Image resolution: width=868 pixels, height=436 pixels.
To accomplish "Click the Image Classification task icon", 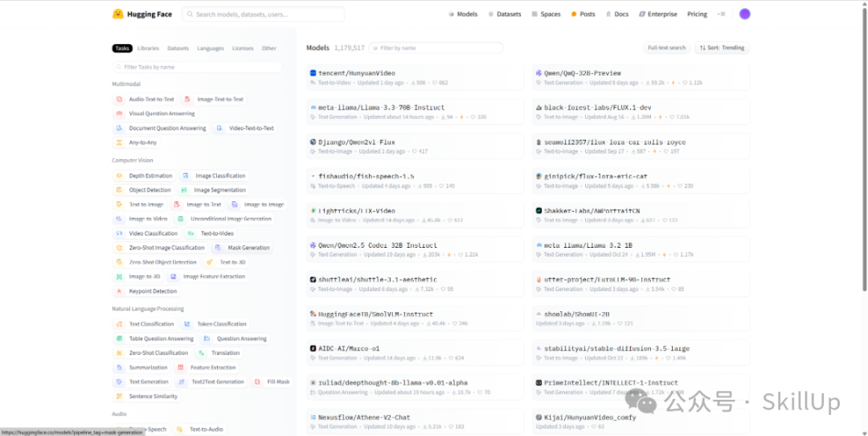I will [186, 175].
